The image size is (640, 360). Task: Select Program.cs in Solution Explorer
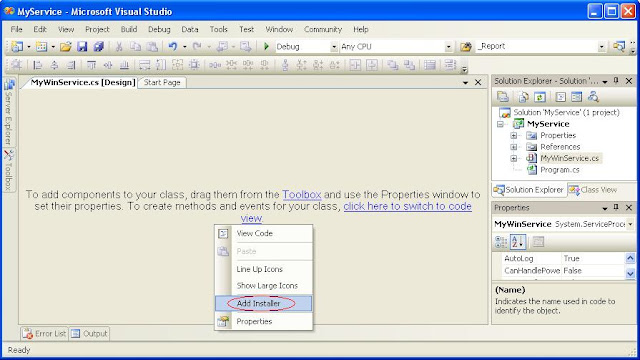(x=560, y=170)
